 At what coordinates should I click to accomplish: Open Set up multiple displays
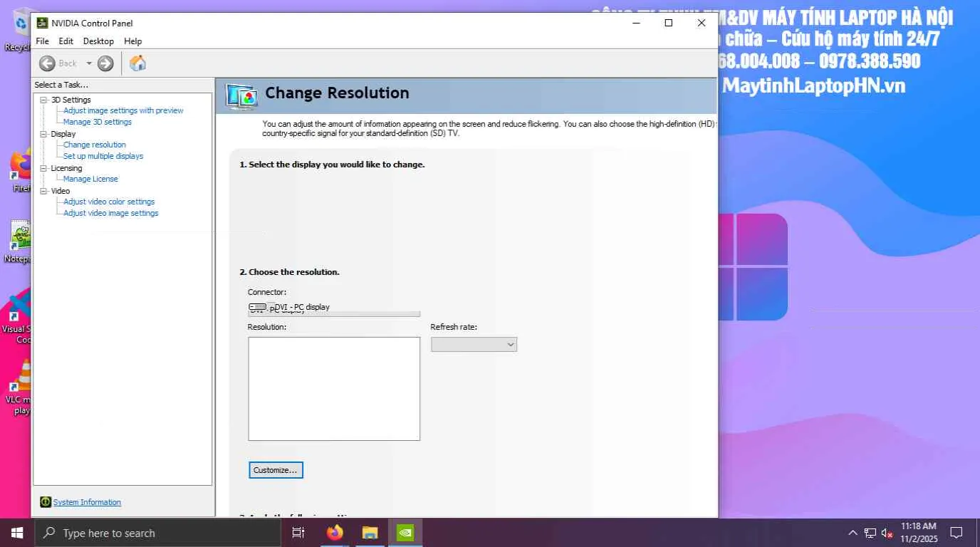point(103,156)
